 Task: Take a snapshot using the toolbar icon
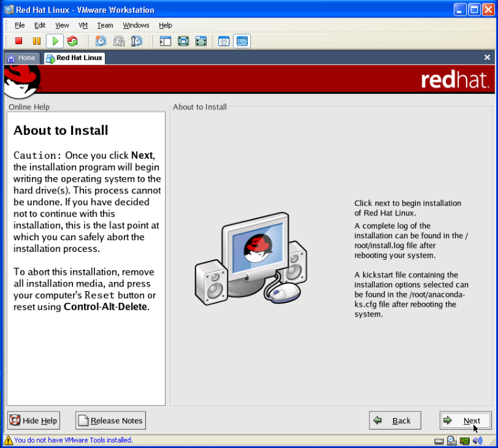[101, 41]
